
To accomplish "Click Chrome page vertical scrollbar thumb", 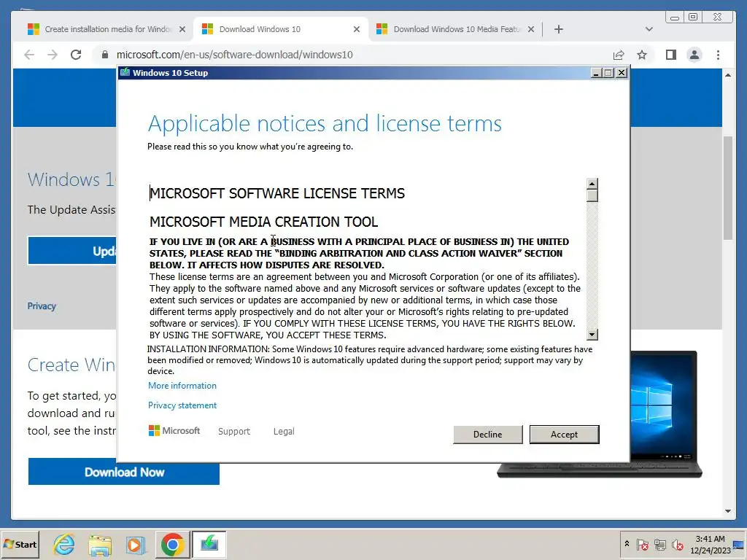I will [x=728, y=187].
